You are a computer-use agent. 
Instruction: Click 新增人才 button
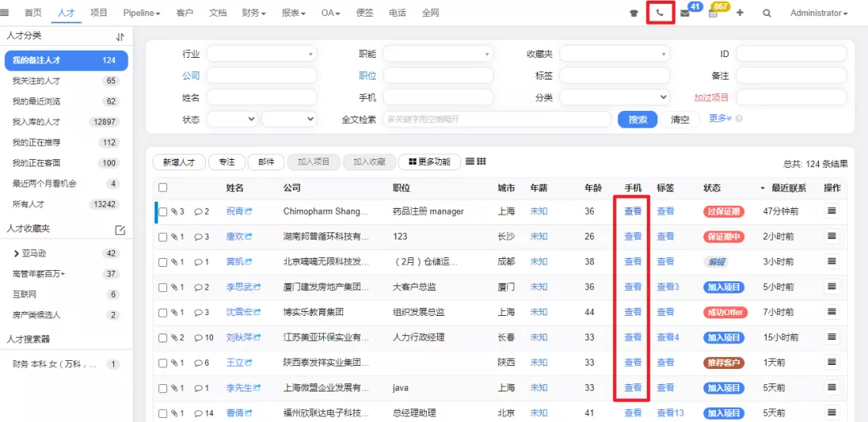[x=178, y=162]
